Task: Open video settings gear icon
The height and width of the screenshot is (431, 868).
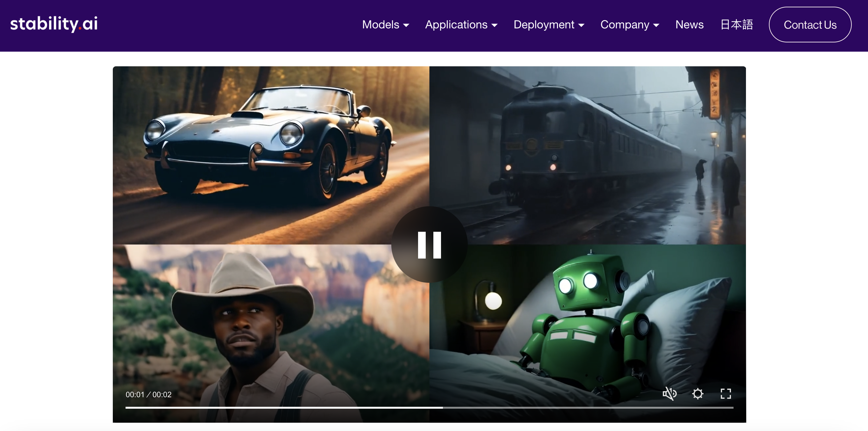Action: (x=698, y=393)
